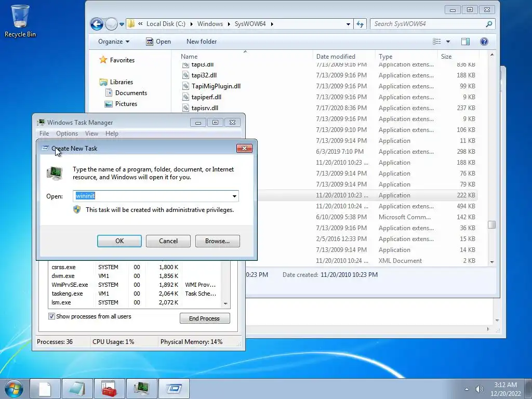Open the Recycle Bin desktop icon
The image size is (532, 399).
tap(20, 21)
